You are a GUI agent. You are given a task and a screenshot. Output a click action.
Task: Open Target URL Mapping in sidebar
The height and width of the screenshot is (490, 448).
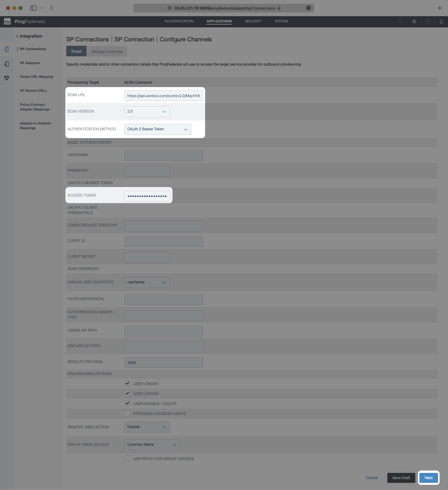pos(36,77)
